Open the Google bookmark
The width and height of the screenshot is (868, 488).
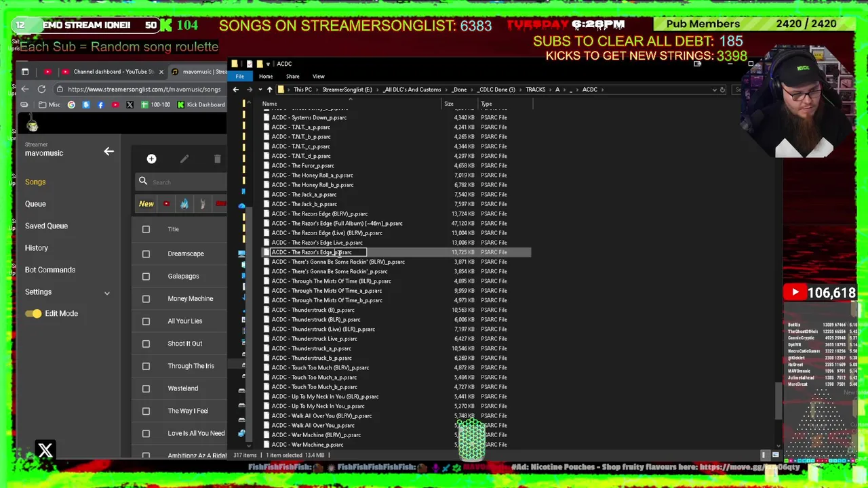[71, 105]
